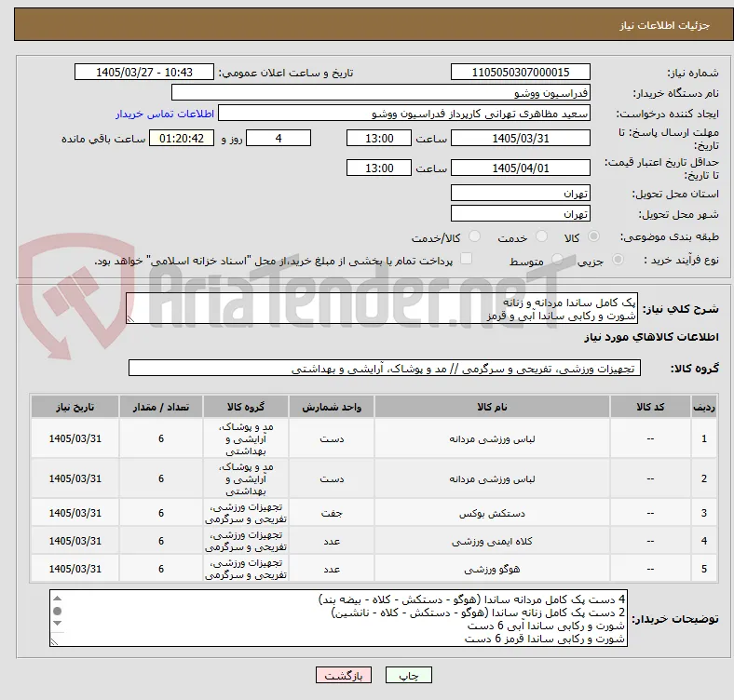This screenshot has height=700, width=734.
Task: Click scroll-down arrow in buyer notes box
Action: (x=57, y=624)
